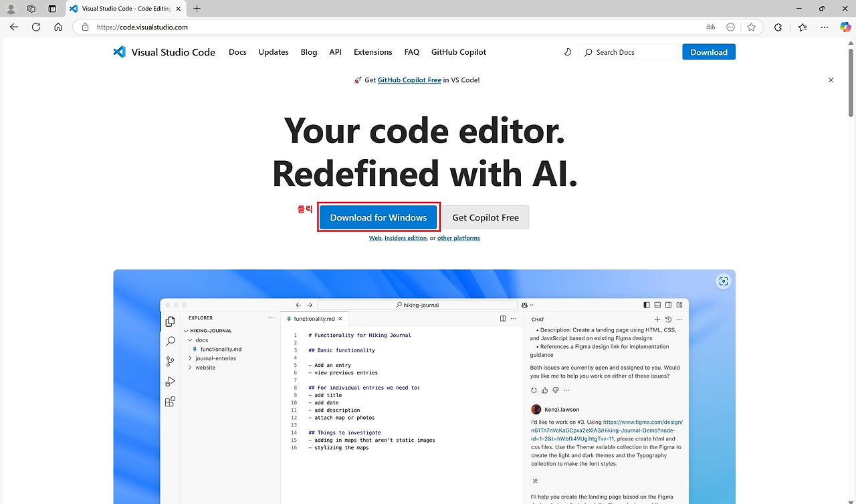Viewport: 856px width, 504px height.
Task: Open Source Control in the preview activity bar
Action: click(171, 362)
